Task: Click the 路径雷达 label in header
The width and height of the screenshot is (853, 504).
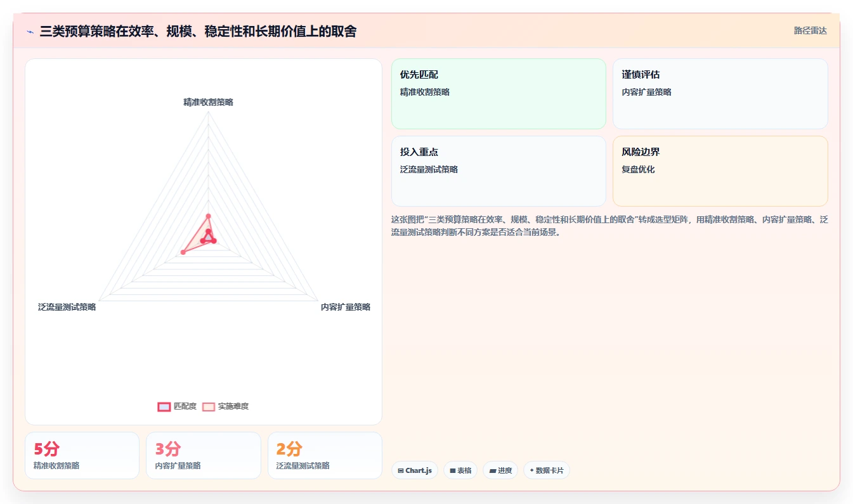Action: 810,30
